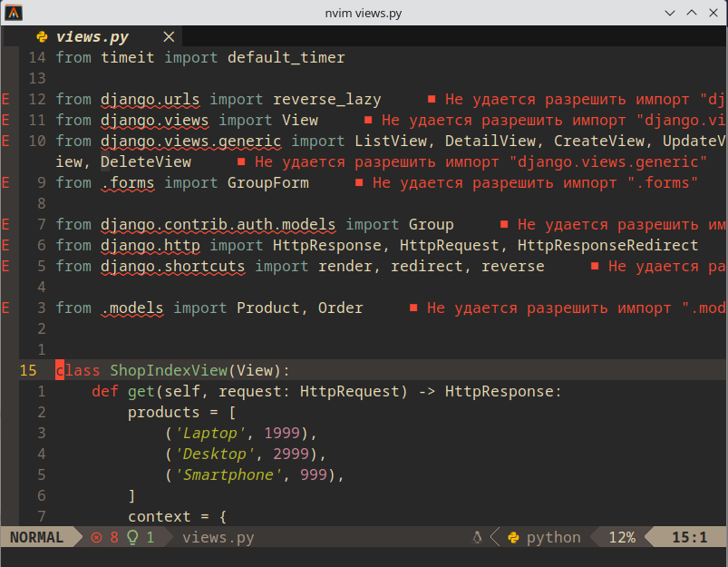Click error sign E beside django.views import View
Image resolution: width=728 pixels, height=567 pixels.
pos(5,121)
